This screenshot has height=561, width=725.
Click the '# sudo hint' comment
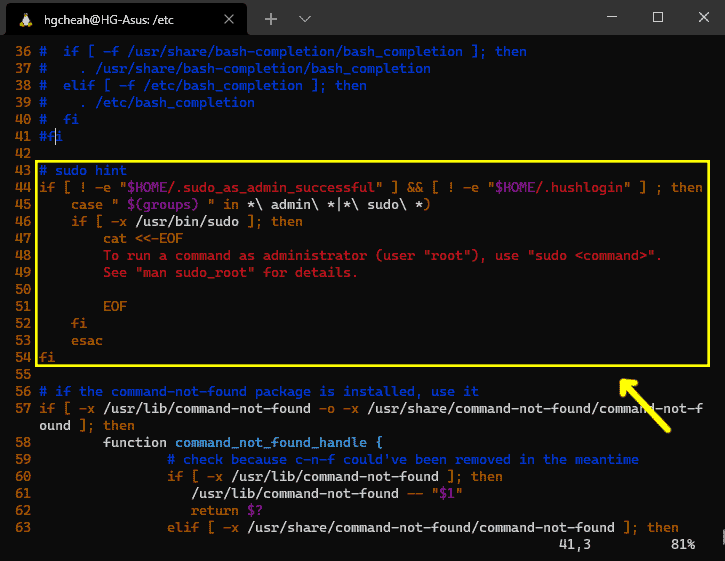click(x=83, y=170)
